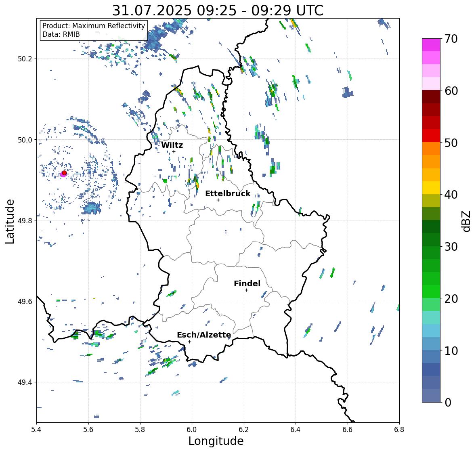Screen dimensions: 476x451
Task: Click the 6.8 longitude tick label
Action: (399, 429)
